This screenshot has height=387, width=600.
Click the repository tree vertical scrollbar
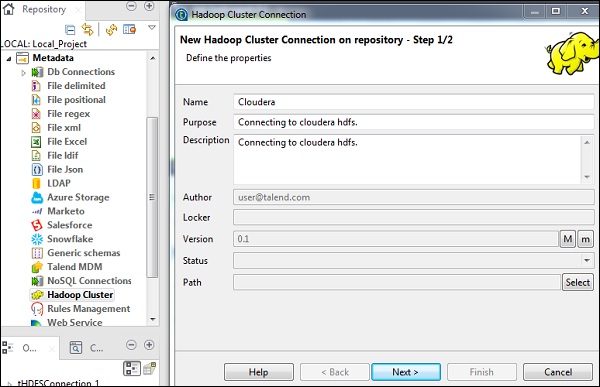[152, 197]
